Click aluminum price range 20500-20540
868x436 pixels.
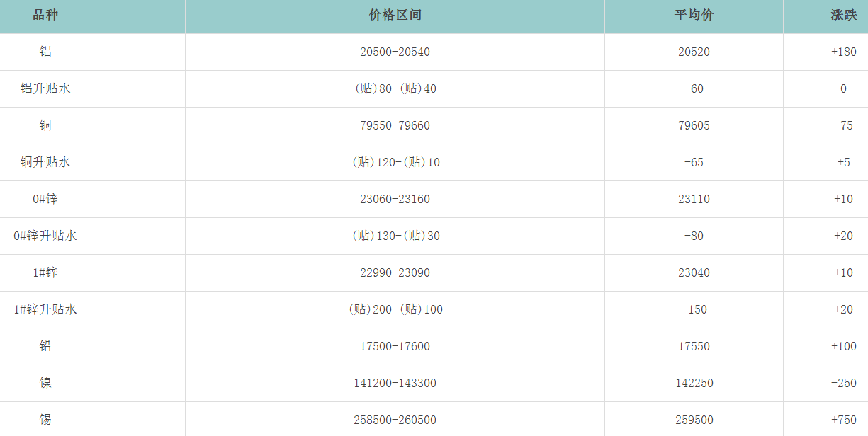point(395,52)
